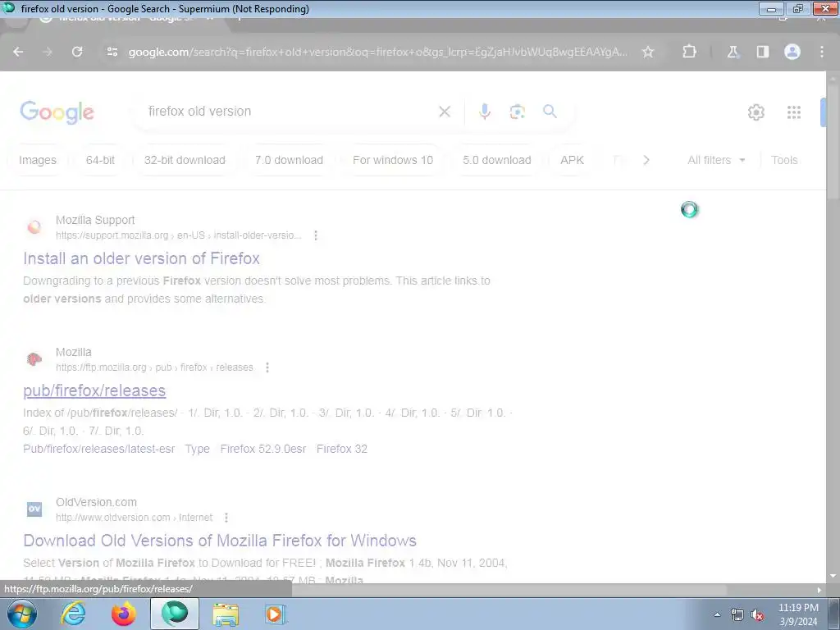The width and height of the screenshot is (840, 630).
Task: Show more filter chips with right arrow
Action: tap(646, 160)
